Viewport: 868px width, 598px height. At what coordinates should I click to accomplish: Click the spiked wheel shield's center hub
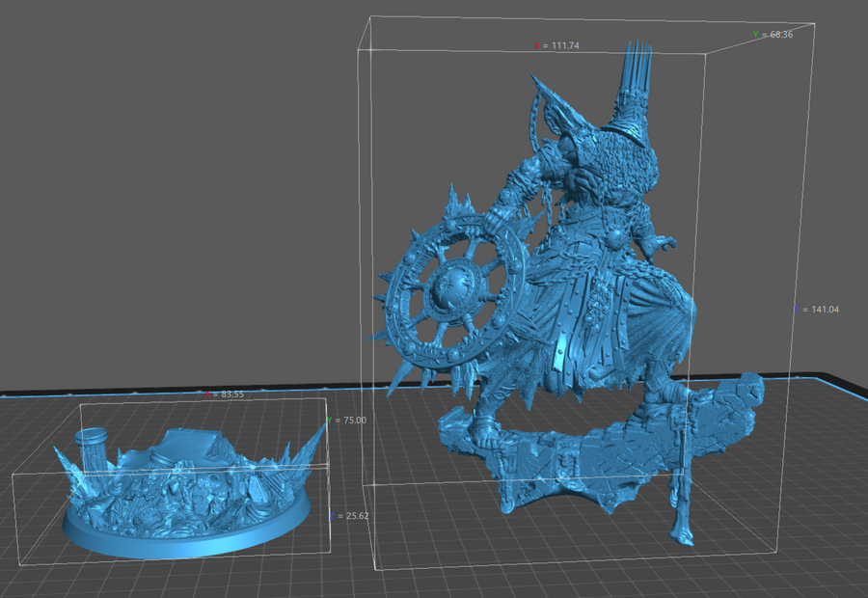tap(450, 292)
